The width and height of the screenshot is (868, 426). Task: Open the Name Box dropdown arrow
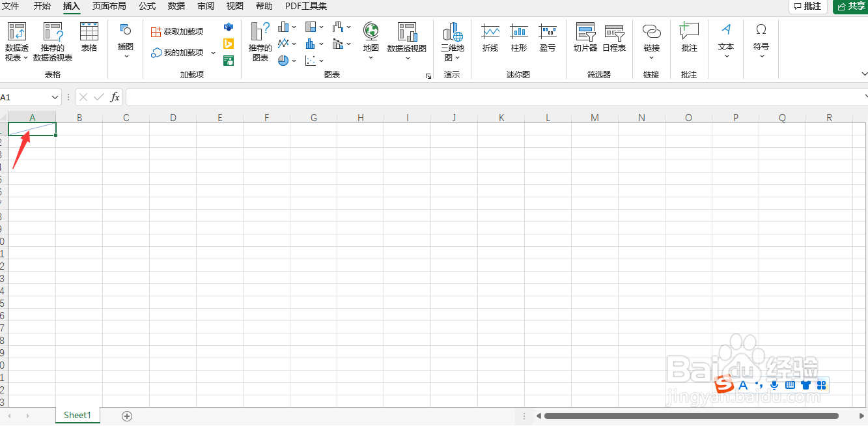[x=55, y=97]
